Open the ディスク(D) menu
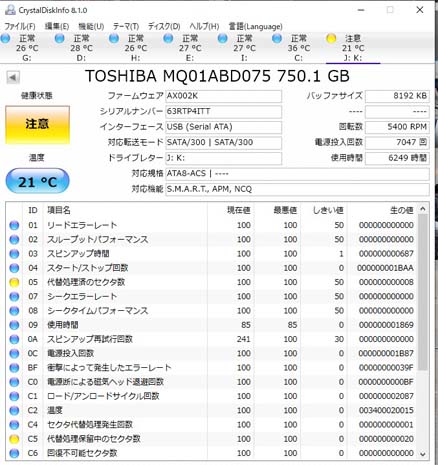 pyautogui.click(x=164, y=26)
